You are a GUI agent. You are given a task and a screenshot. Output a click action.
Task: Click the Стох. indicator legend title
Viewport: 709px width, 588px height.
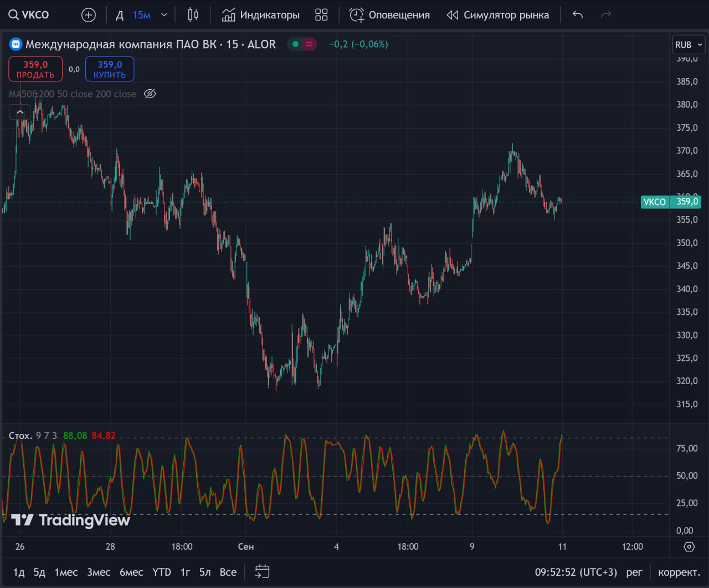point(20,436)
